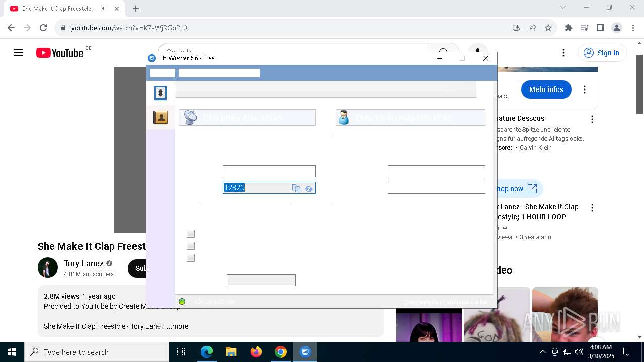Show hidden system tray icons

coord(542,352)
